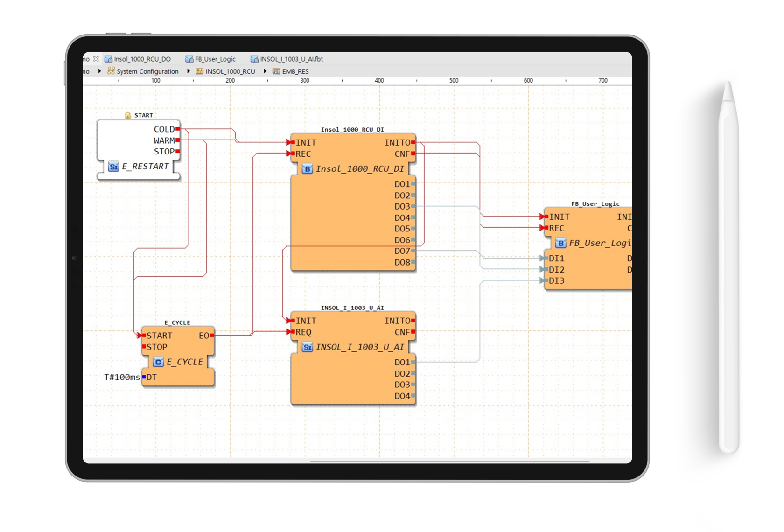Close the first editor tab
The image size is (784, 532).
[96, 59]
